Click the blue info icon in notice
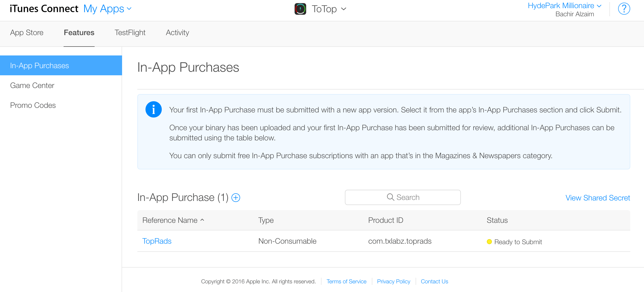Screen dimensions: 644x292 [154, 109]
